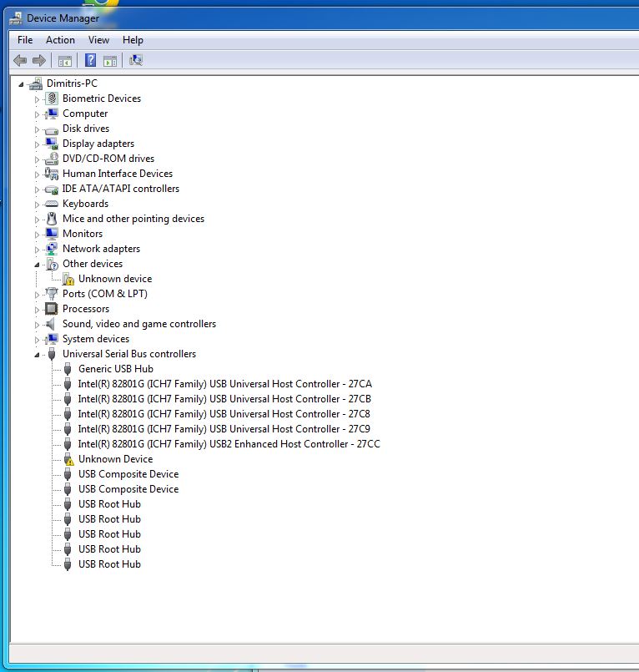Screen dimensions: 639x672
Task: Collapse the Other devices node
Action: pos(38,265)
